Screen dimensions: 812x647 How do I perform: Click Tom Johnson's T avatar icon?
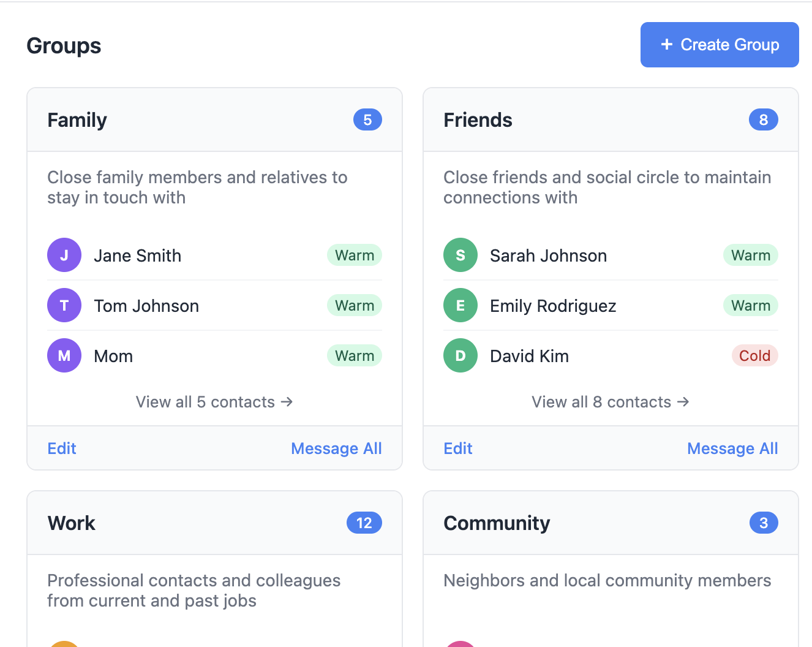click(x=64, y=305)
